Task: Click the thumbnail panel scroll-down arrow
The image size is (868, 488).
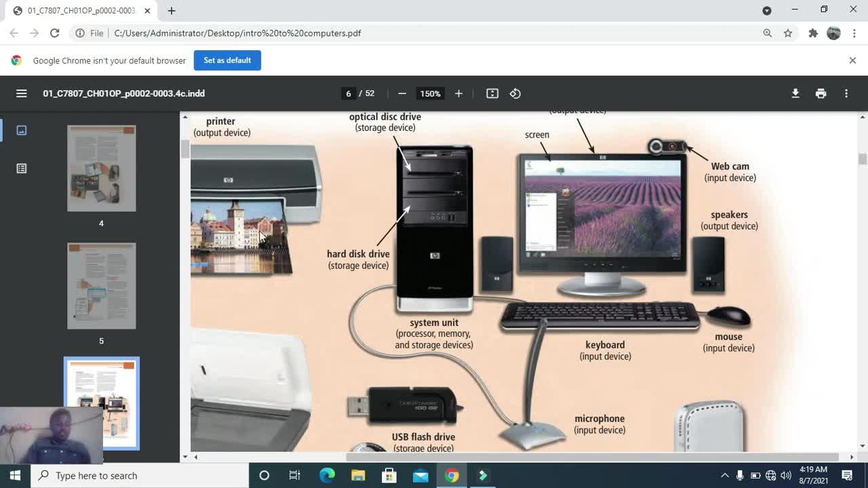Action: click(x=185, y=457)
